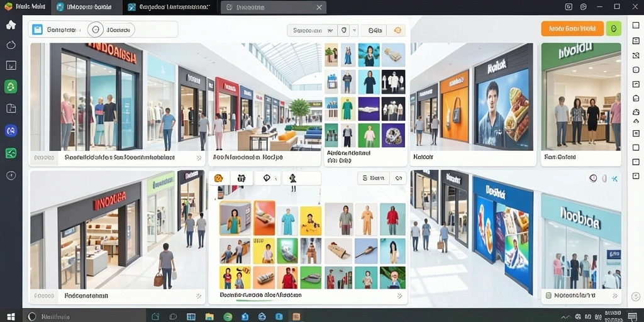Open the topmost list panel icon in right sidebar
The image size is (644, 322).
636,26
